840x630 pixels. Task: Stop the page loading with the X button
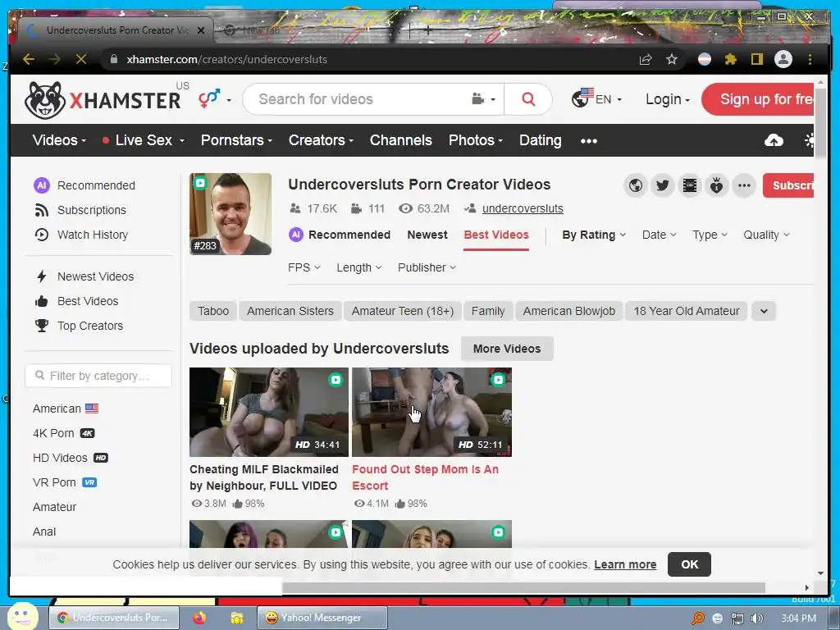81,59
